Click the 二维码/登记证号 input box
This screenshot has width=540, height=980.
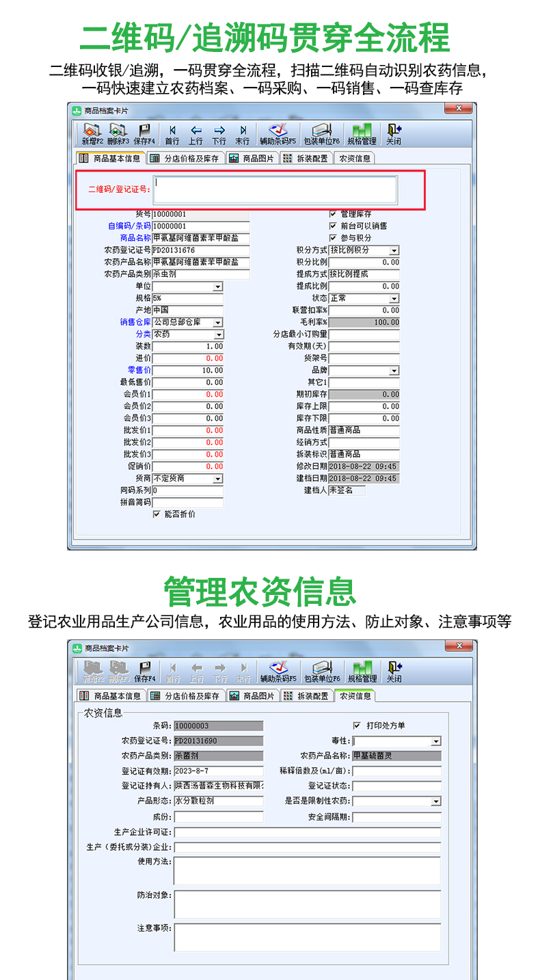[x=275, y=189]
